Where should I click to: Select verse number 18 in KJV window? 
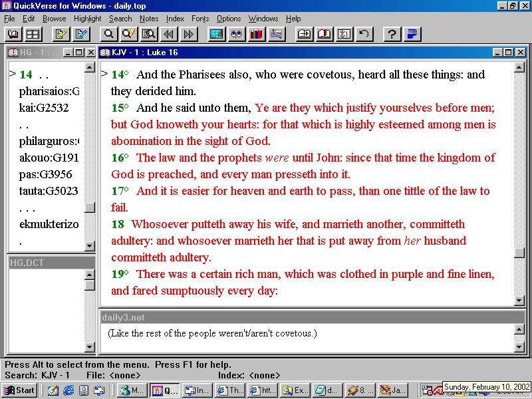(118, 224)
